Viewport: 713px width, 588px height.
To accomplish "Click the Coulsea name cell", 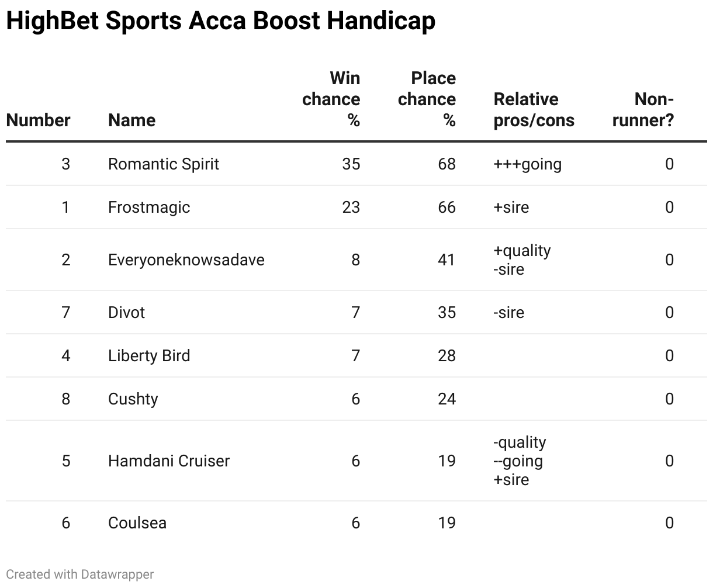I will 137,523.
